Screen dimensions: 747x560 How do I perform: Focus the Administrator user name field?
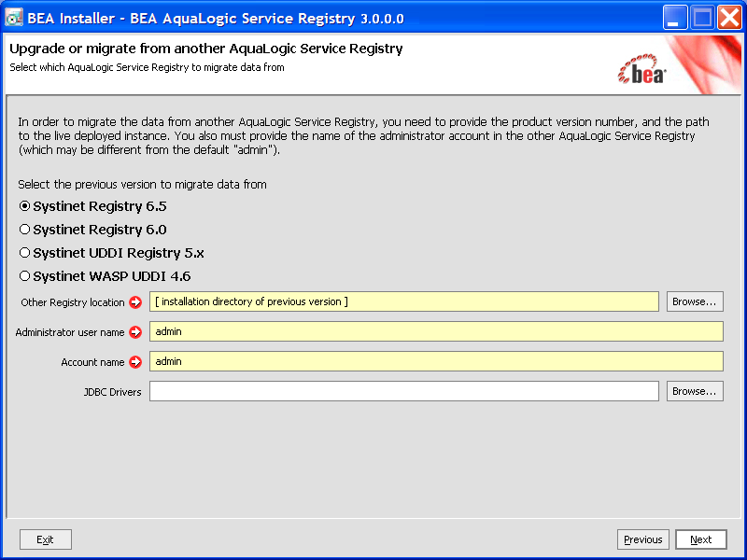tap(436, 331)
